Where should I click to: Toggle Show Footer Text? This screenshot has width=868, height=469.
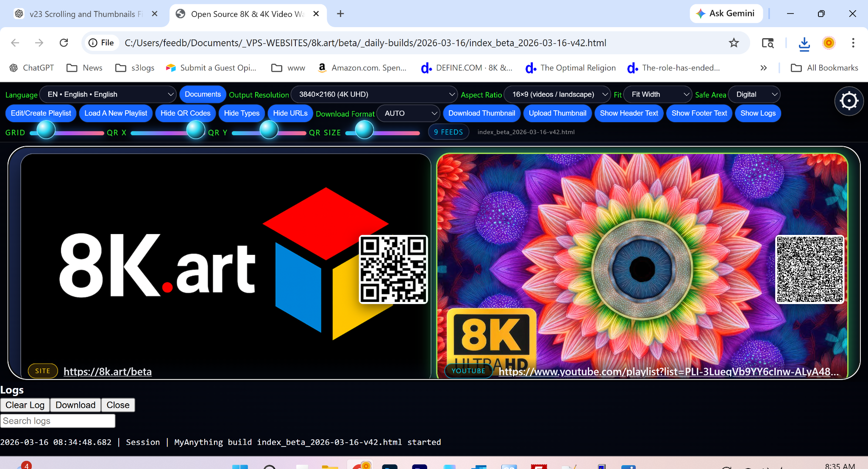(699, 113)
